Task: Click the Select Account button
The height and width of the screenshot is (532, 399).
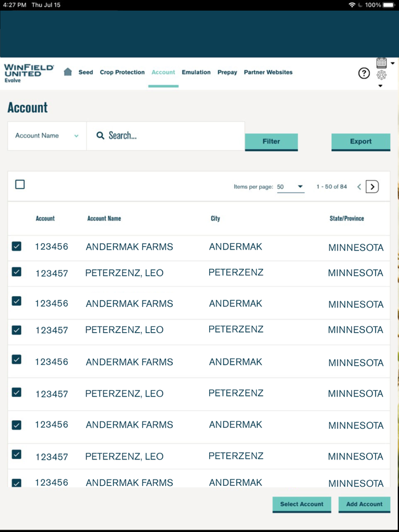Action: 302,505
